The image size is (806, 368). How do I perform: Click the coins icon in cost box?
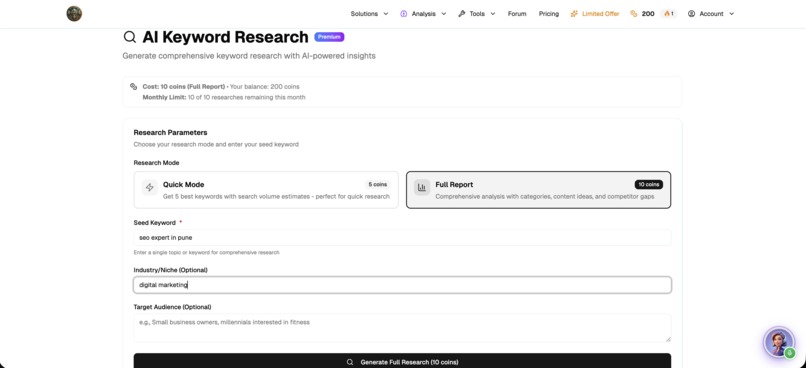pyautogui.click(x=134, y=86)
